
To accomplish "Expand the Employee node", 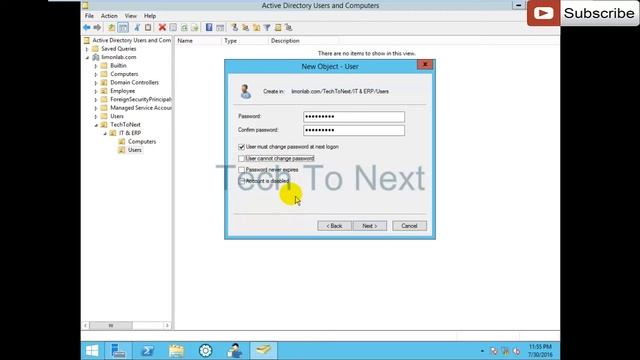I will click(x=96, y=91).
